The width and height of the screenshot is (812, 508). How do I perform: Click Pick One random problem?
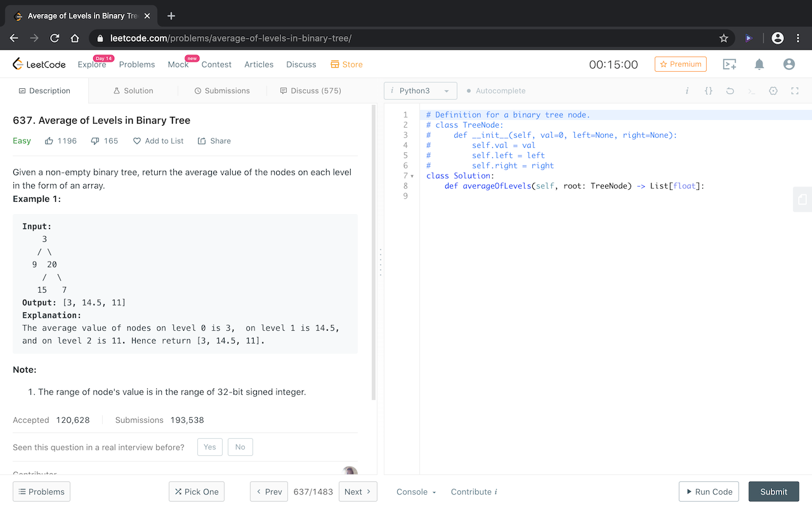click(x=197, y=491)
